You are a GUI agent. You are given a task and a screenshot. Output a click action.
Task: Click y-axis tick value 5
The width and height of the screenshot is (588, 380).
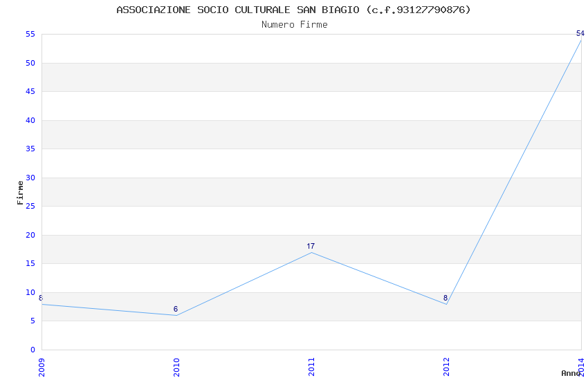tap(33, 321)
